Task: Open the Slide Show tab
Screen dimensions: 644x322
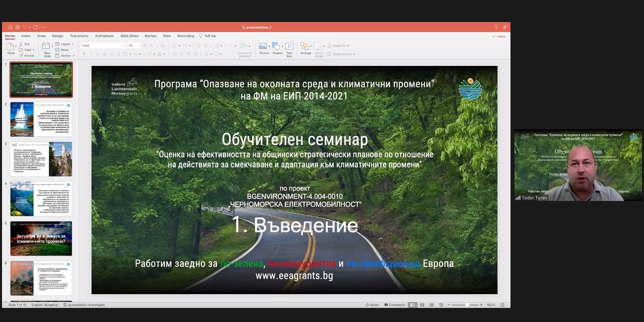Action: click(129, 35)
